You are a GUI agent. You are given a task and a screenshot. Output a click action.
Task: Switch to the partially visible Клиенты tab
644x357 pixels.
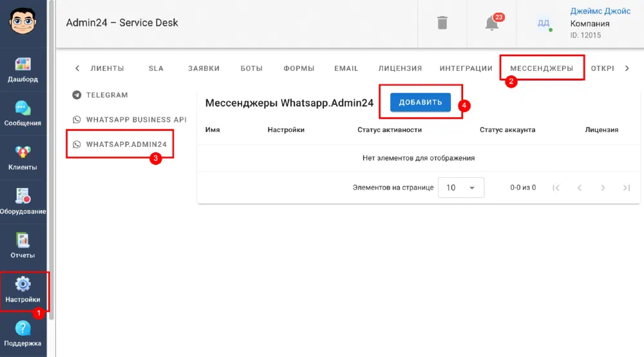107,68
